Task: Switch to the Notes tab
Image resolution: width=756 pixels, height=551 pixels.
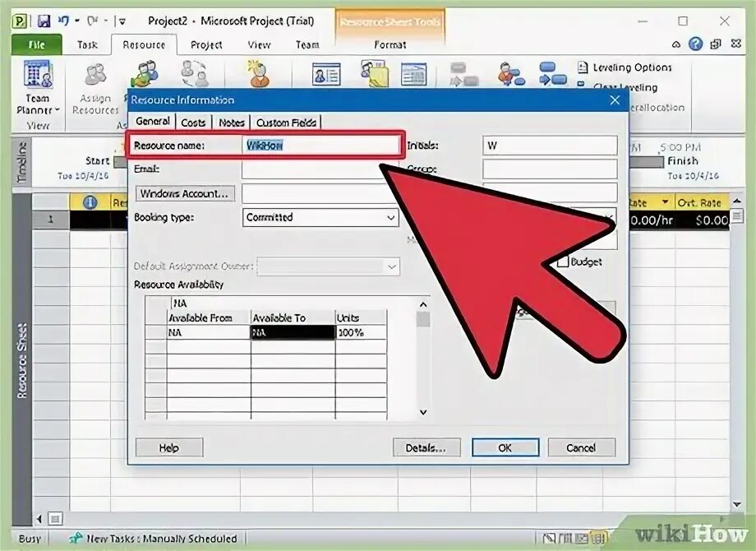Action: pyautogui.click(x=232, y=123)
